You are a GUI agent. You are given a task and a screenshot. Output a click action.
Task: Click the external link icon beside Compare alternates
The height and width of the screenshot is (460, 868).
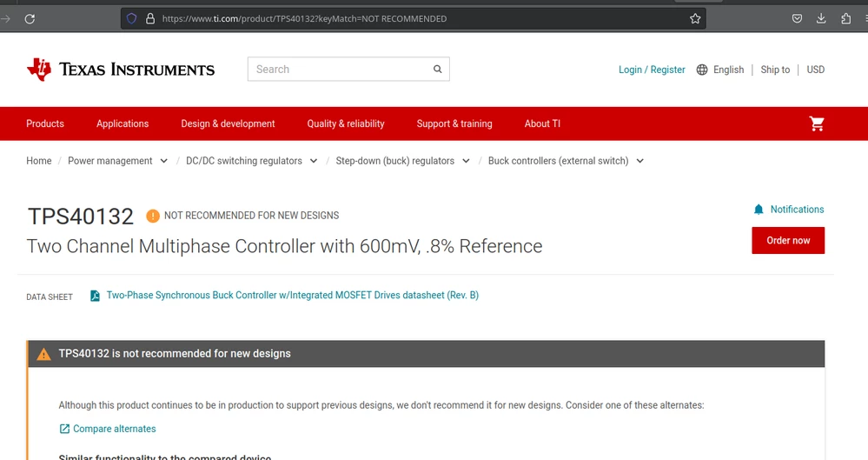click(x=65, y=429)
